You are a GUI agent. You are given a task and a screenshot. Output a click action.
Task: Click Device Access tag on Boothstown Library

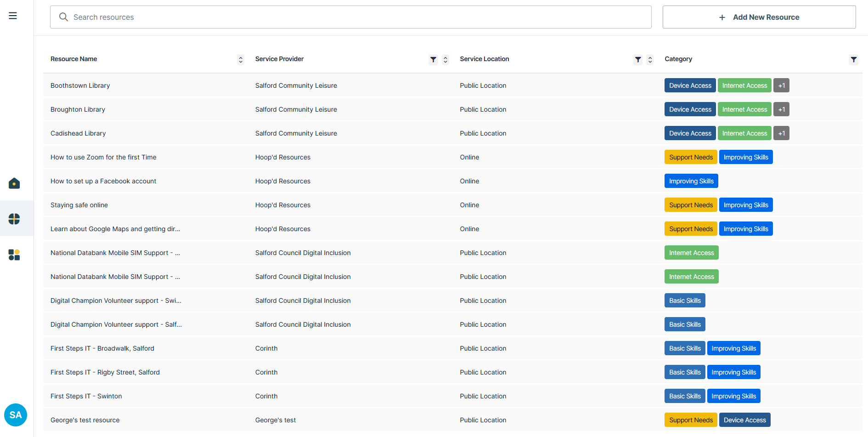pos(690,85)
